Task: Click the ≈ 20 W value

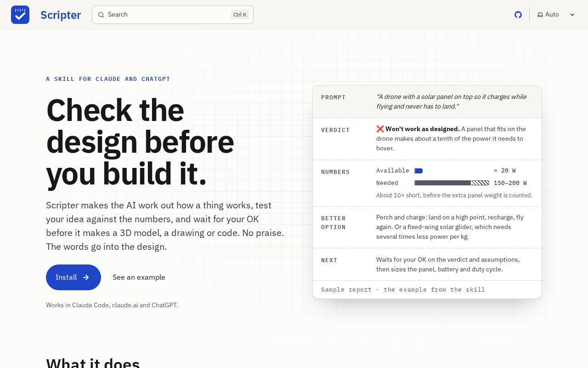Action: pyautogui.click(x=505, y=171)
